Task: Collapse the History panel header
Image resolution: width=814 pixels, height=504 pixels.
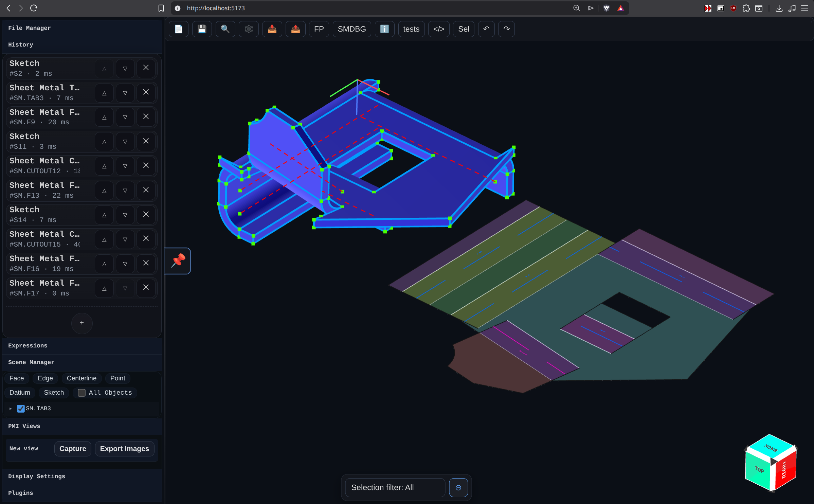Action: [x=82, y=45]
